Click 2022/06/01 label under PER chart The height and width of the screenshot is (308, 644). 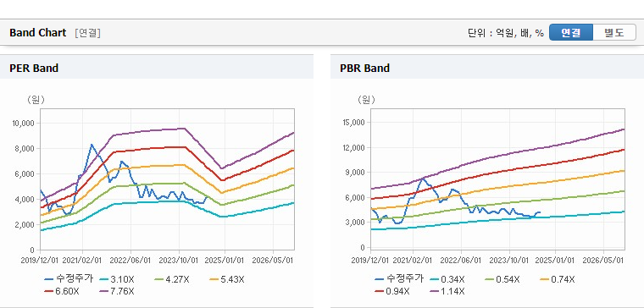pos(131,261)
